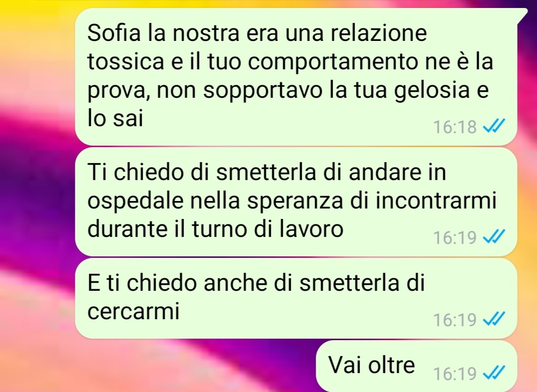Tap the word gelosia in the first message
This screenshot has height=392, width=537.
[x=432, y=91]
